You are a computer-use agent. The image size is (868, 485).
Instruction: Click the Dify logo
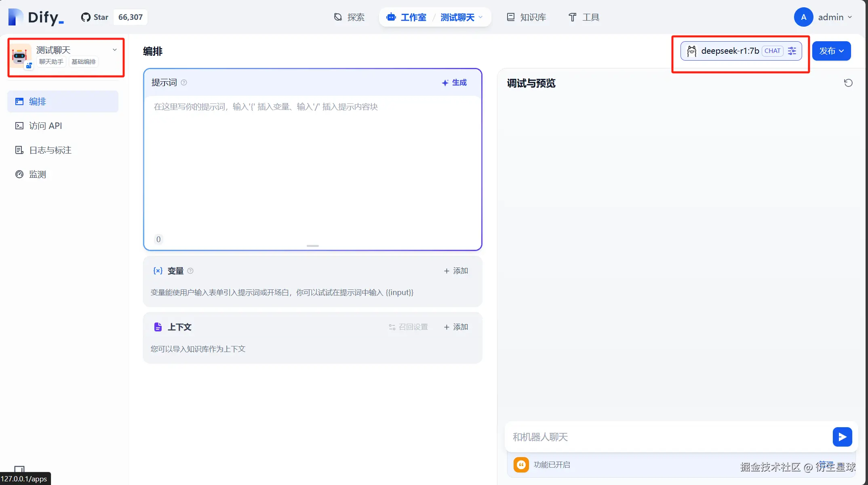click(x=36, y=17)
